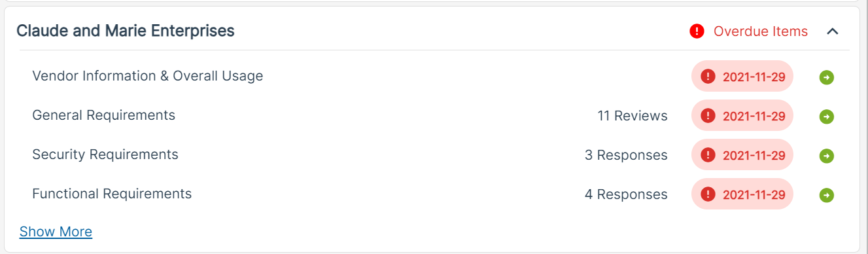The height and width of the screenshot is (254, 868).
Task: Go to Functional Requirements using green arrow
Action: (x=827, y=195)
